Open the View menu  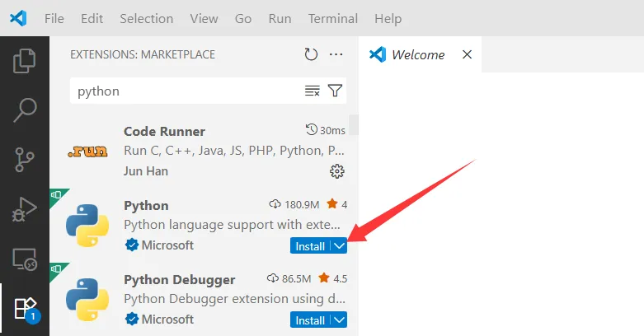(x=204, y=18)
